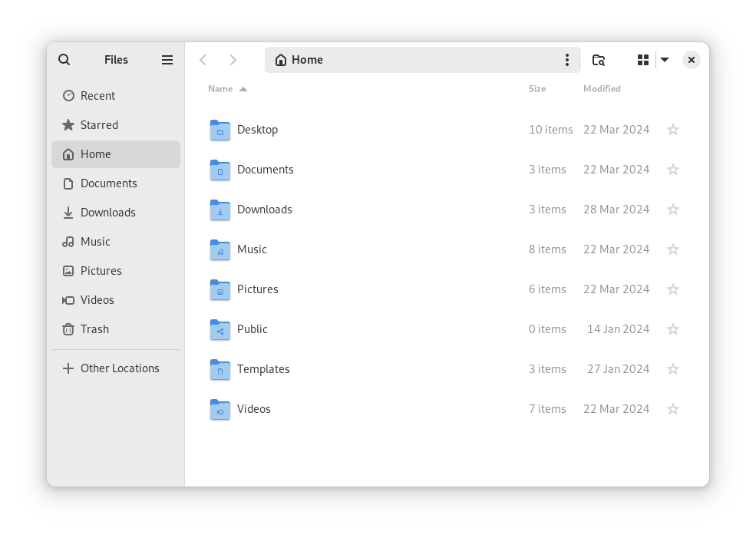Select Starred in the sidebar
756x538 pixels.
(x=99, y=125)
